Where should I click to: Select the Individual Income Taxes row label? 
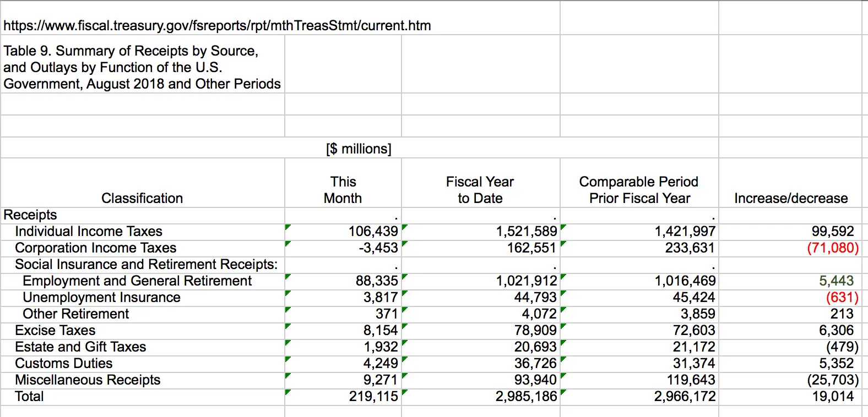89,232
